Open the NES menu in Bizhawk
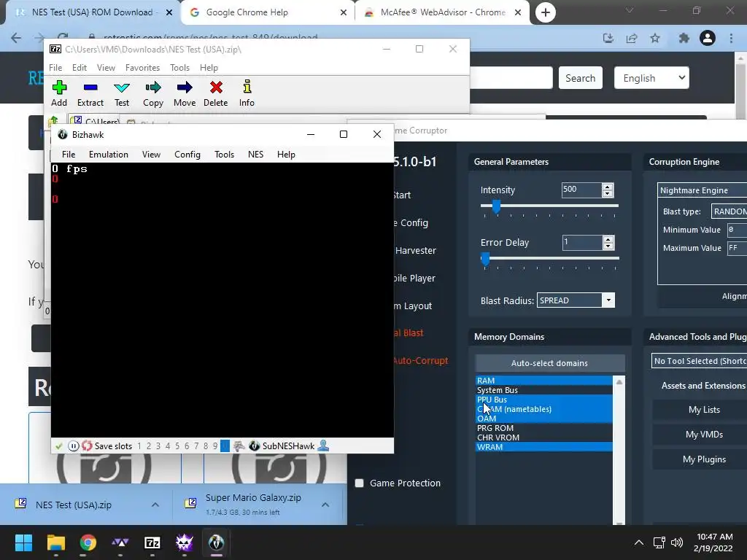Viewport: 747px width, 560px height. click(x=256, y=155)
